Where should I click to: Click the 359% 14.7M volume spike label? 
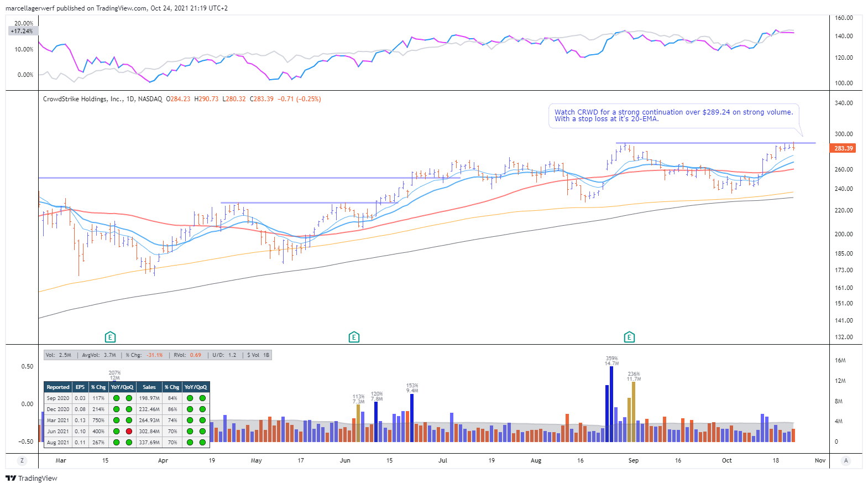coord(611,361)
